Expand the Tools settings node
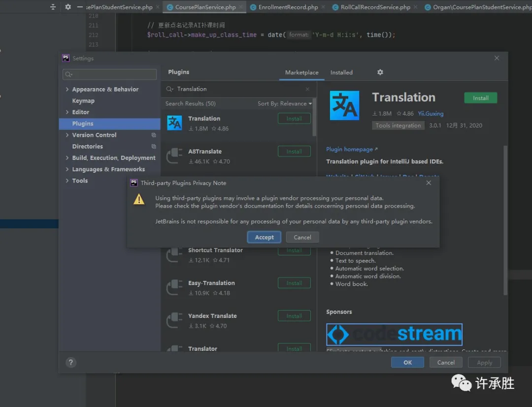The image size is (532, 407). point(67,181)
